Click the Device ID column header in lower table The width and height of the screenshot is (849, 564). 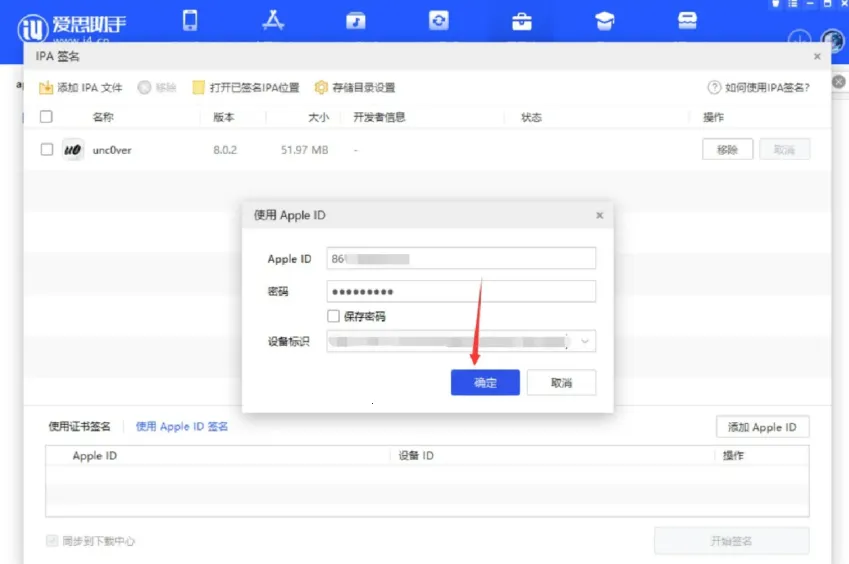point(416,456)
